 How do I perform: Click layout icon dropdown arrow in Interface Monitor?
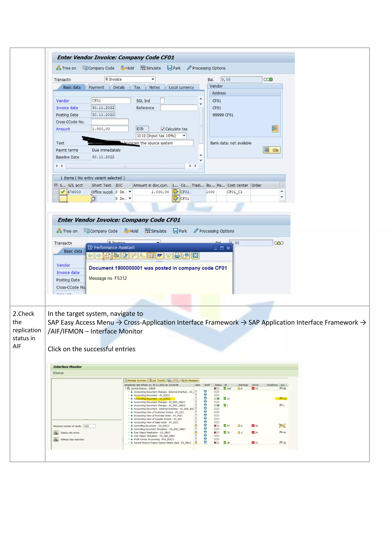pyautogui.click(x=179, y=380)
